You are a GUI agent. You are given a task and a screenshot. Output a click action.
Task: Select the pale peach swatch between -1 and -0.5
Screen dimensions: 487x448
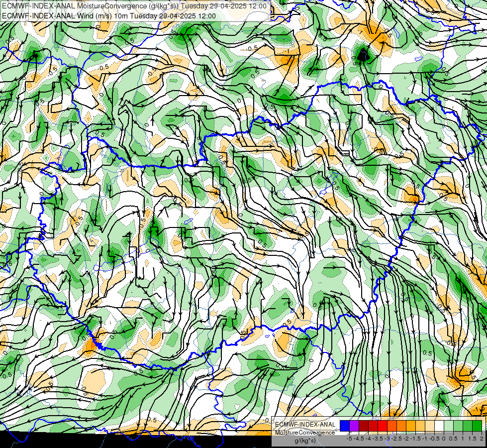[430, 426]
